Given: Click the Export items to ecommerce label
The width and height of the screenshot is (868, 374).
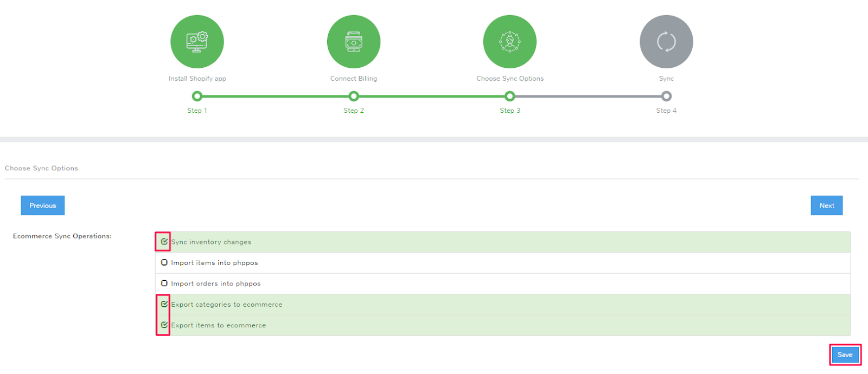Looking at the screenshot, I should pos(218,326).
